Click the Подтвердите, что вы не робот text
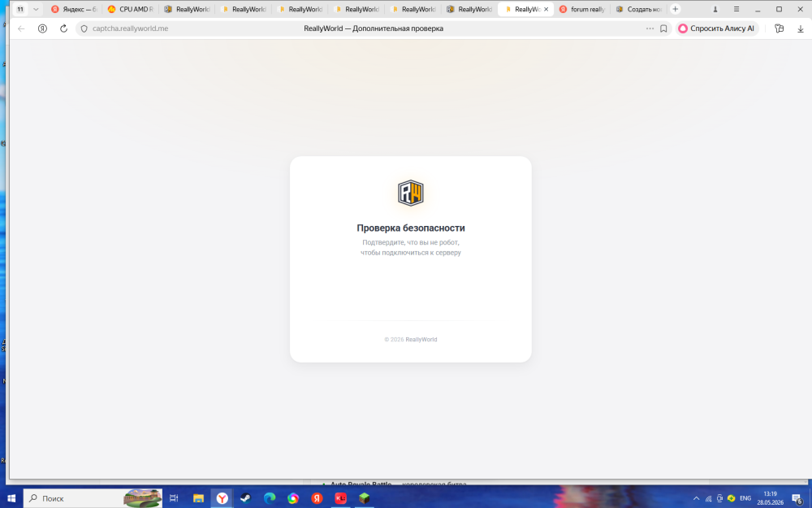This screenshot has width=812, height=508. 411,242
